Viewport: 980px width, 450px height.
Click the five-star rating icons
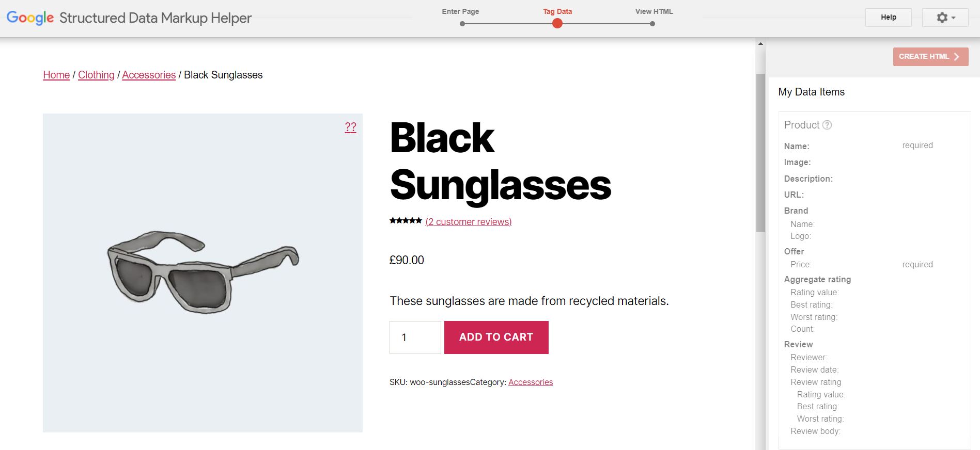click(x=406, y=221)
